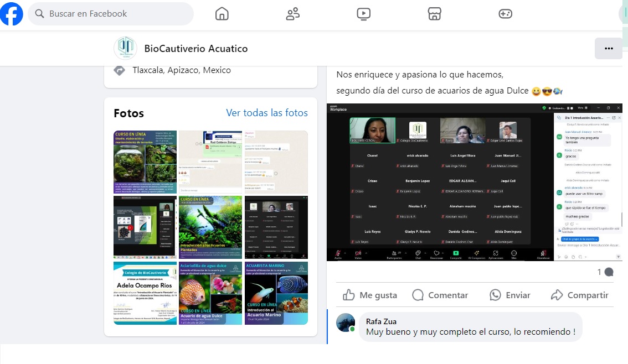Click the comment count bubble icon
Image resolution: width=628 pixels, height=364 pixels.
(609, 272)
